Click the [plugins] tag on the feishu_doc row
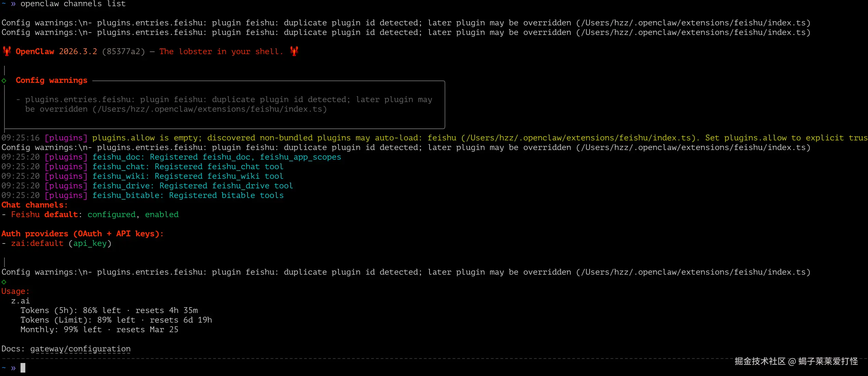Viewport: 868px width, 376px height. tap(66, 157)
